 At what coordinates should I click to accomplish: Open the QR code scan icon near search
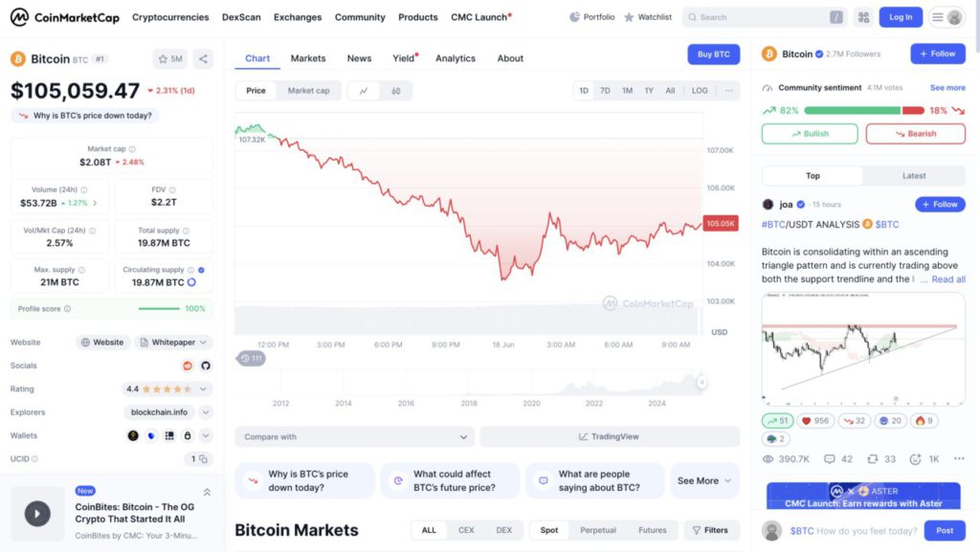864,17
